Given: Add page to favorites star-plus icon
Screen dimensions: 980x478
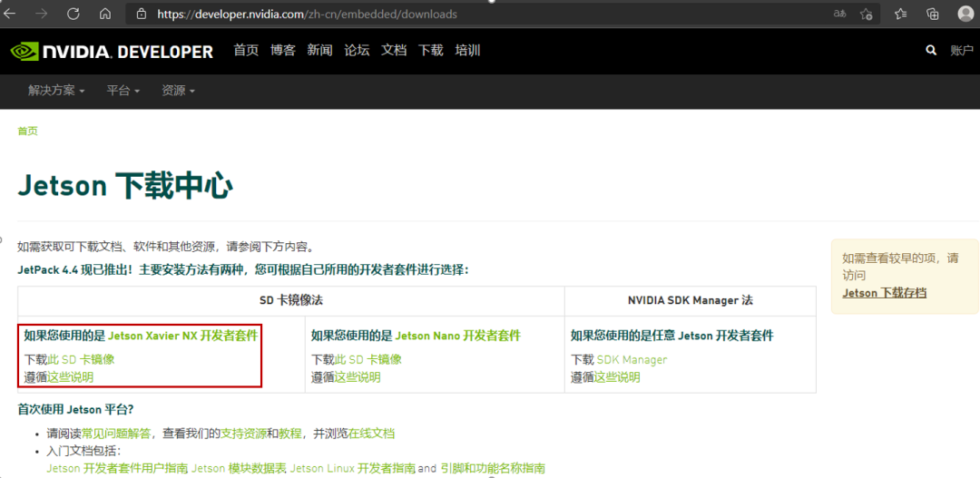Looking at the screenshot, I should click(x=866, y=14).
